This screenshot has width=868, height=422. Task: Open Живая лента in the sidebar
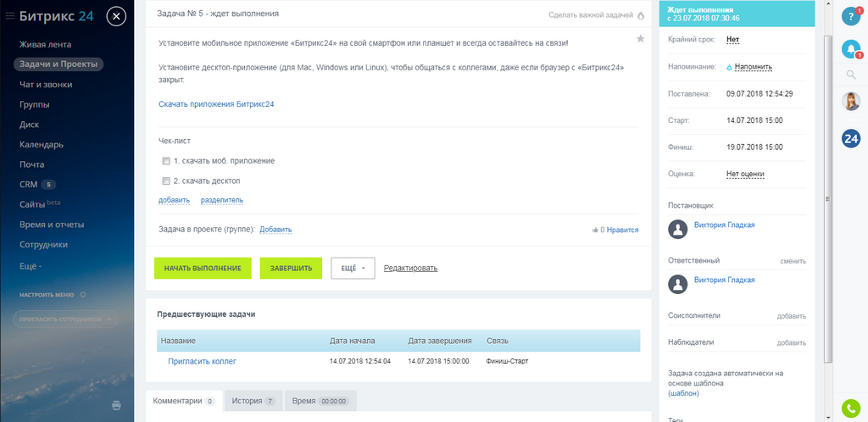pyautogui.click(x=46, y=44)
